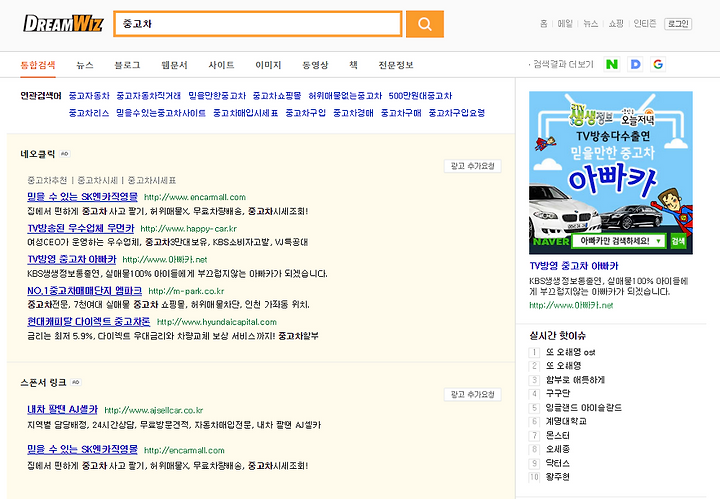Click the http://www.hyundaicapital.com URL
Screen dimensions: 720x499
[217, 322]
